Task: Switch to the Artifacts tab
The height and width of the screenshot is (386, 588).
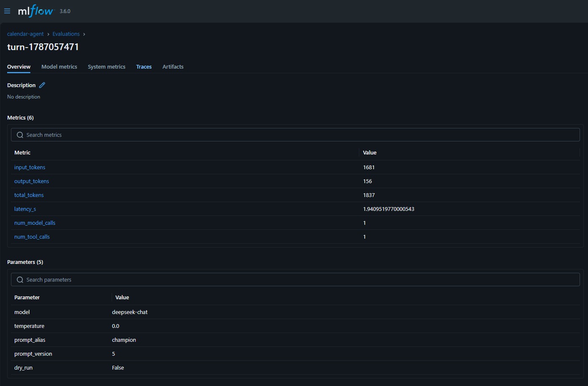Action: (x=173, y=67)
